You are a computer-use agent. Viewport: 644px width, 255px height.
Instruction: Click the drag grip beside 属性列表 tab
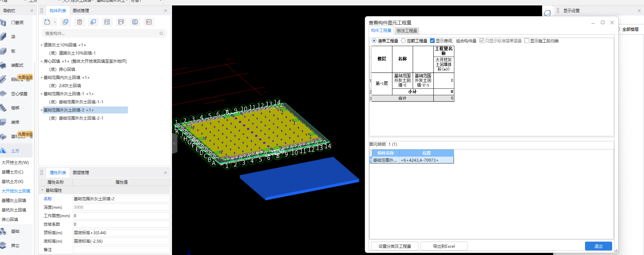42,172
